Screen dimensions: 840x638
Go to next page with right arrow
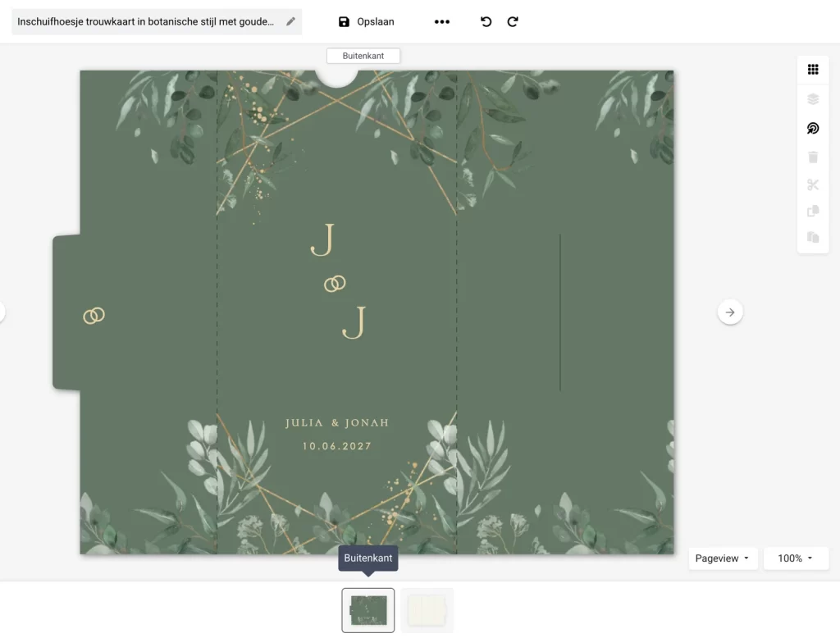coord(730,312)
